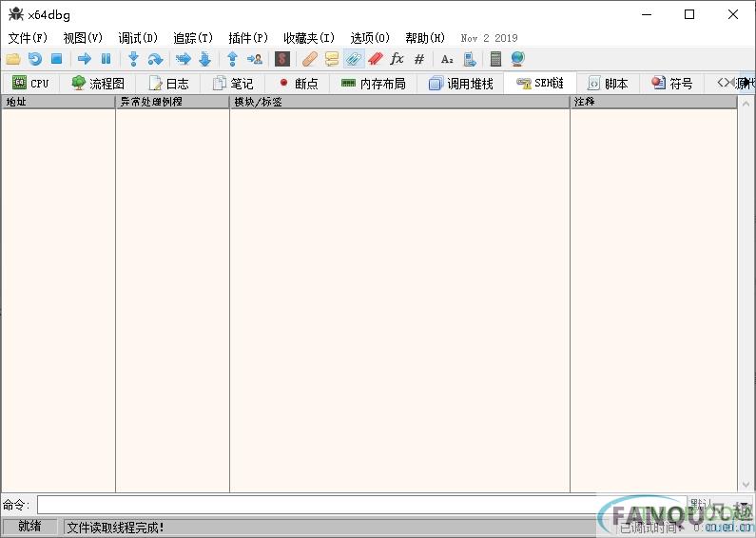The width and height of the screenshot is (756, 538).
Task: Click the 地址 column header
Action: pyautogui.click(x=58, y=102)
